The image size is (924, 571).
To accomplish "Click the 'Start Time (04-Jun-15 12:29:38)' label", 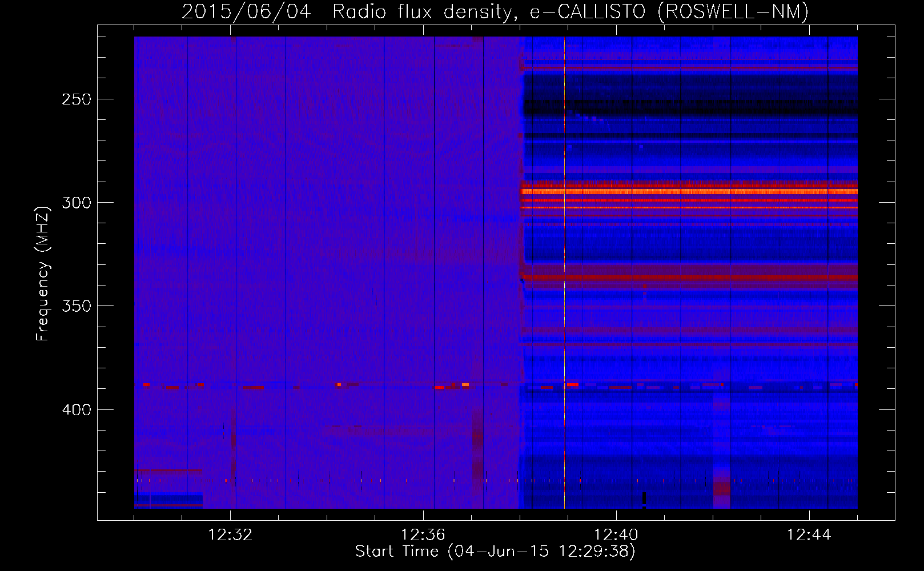I will (x=495, y=552).
